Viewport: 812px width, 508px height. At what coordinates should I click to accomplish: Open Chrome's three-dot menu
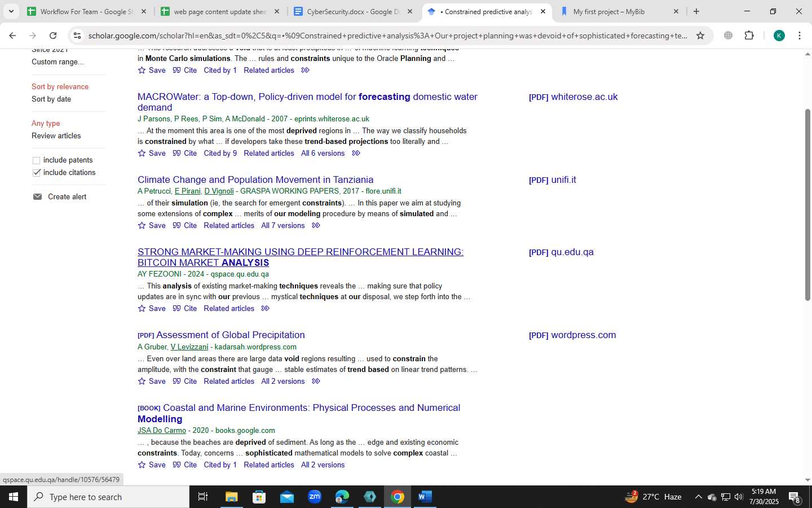coord(800,36)
